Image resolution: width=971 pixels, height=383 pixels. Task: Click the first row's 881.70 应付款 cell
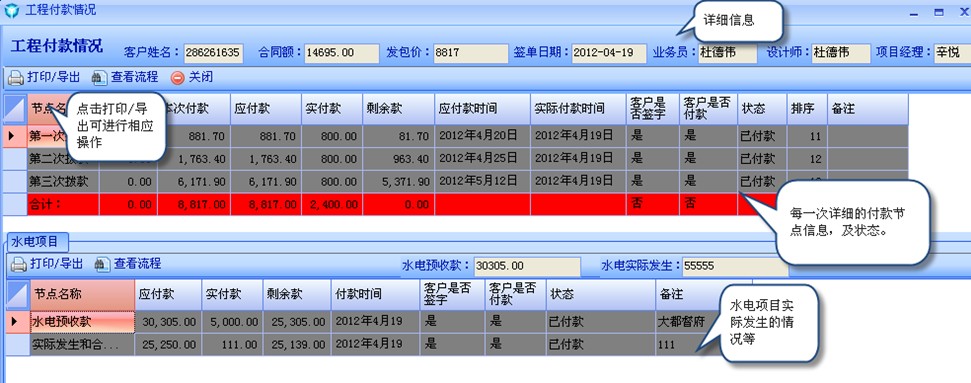(266, 136)
